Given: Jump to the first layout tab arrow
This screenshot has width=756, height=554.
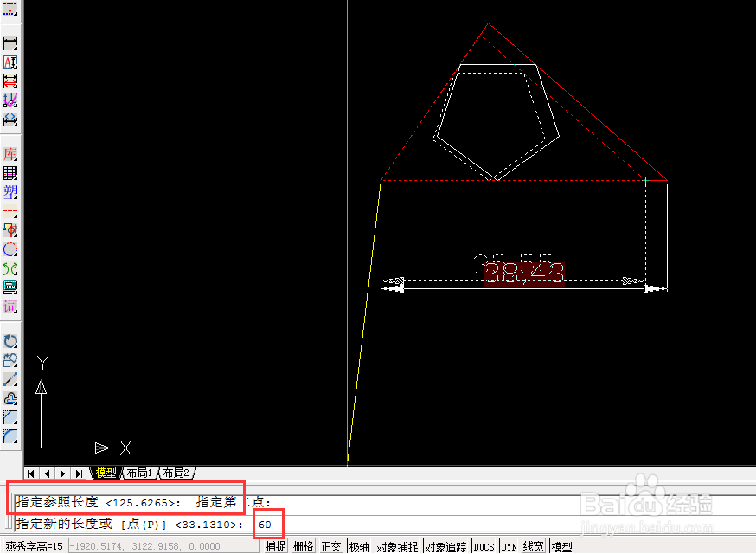Looking at the screenshot, I should [x=31, y=473].
